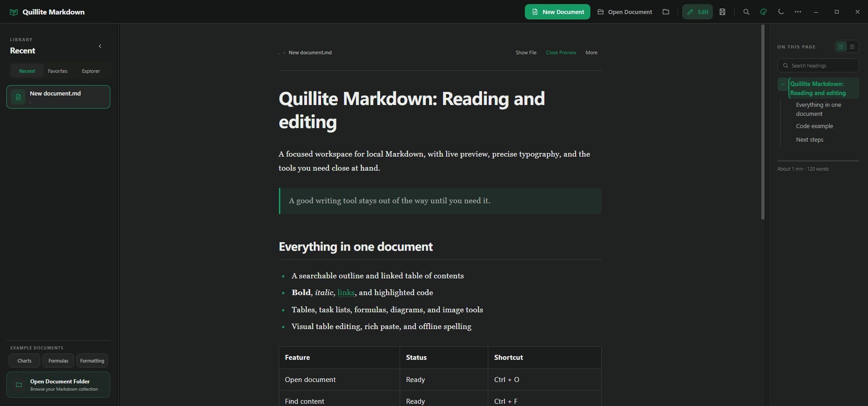Screen dimensions: 868x406
Task: Click the Open Document Folder card
Action: [58, 385]
